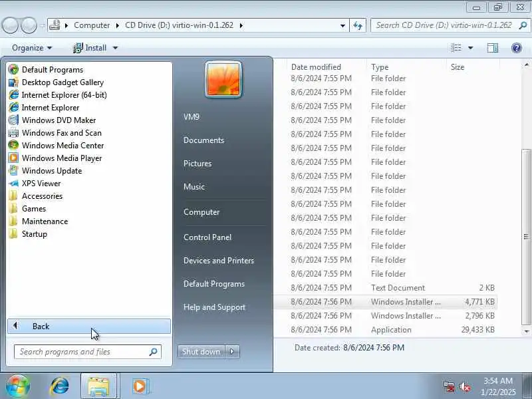Viewport: 532px width, 399px height.
Task: Select the Text Document row
Action: pyautogui.click(x=386, y=288)
